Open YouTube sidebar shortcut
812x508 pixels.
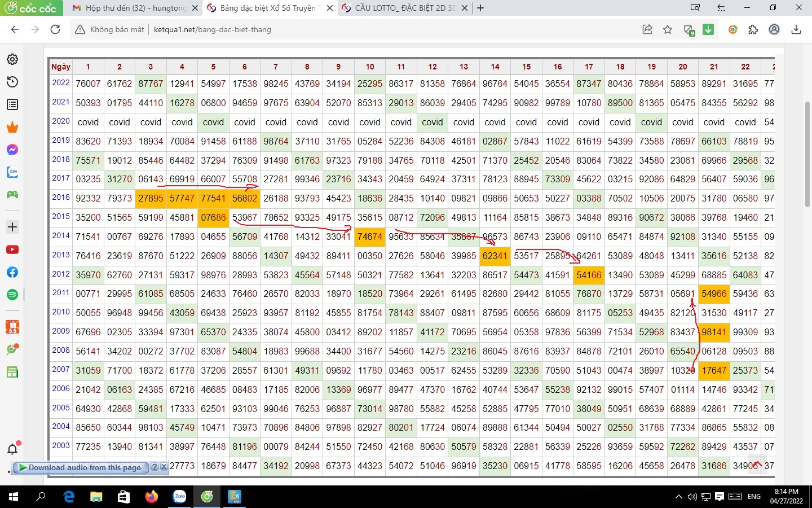coord(12,249)
